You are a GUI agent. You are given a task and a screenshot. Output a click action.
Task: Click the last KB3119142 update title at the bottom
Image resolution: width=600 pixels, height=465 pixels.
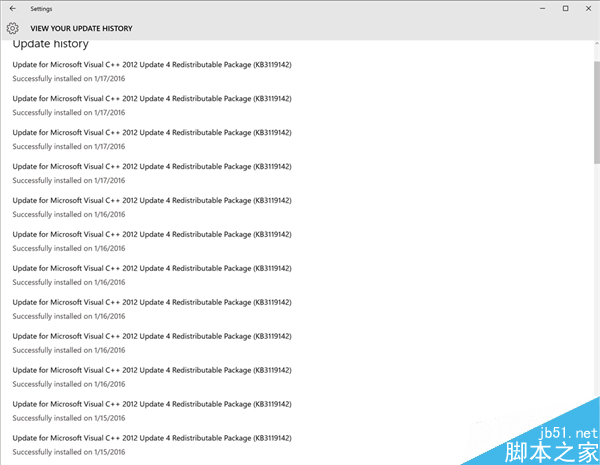(x=152, y=438)
